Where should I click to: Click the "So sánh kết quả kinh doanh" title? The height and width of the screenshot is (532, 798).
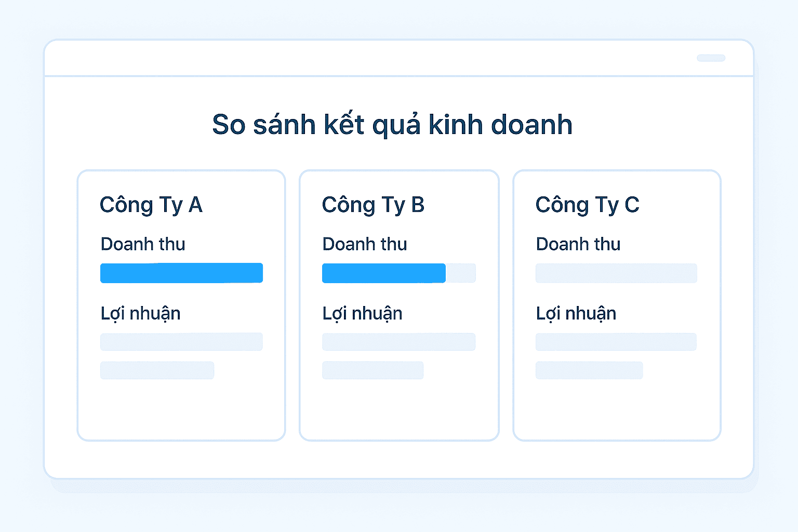[392, 125]
